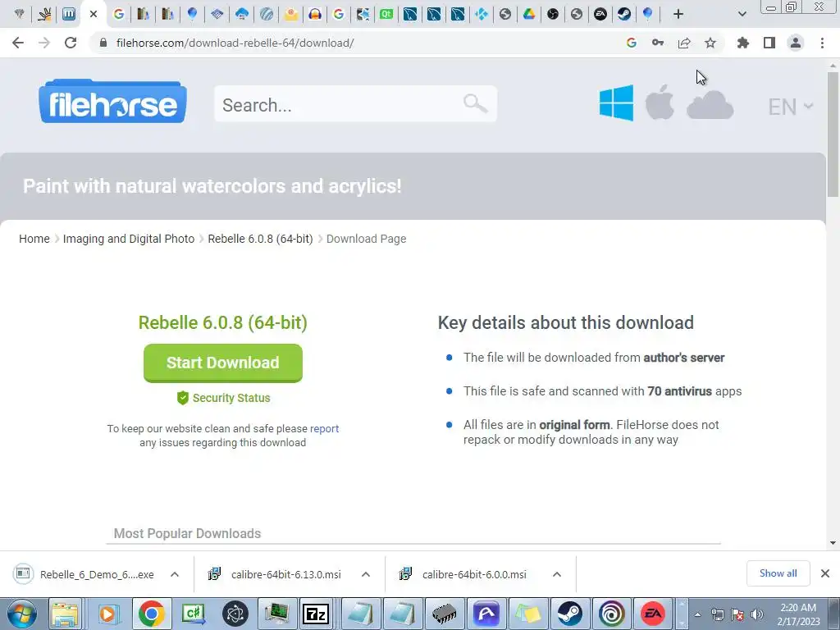Click the Action Center flag icon
The height and width of the screenshot is (630, 840).
click(737, 614)
